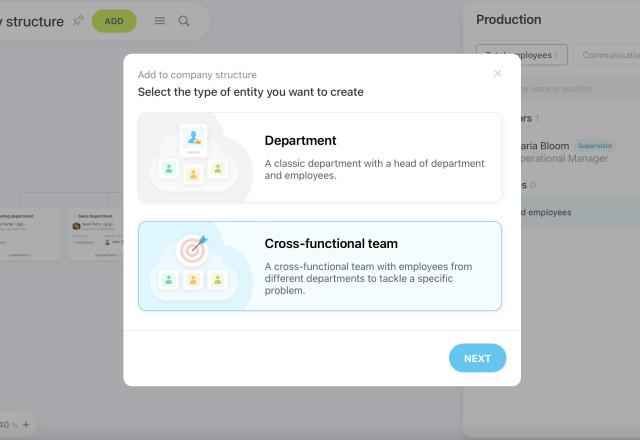The width and height of the screenshot is (640, 440).
Task: Click the green ADD button
Action: (x=114, y=21)
